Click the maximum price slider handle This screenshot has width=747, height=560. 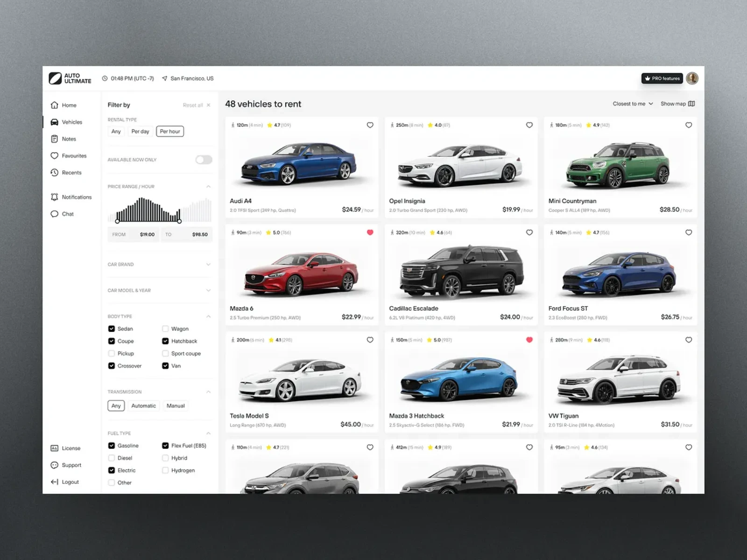pos(179,221)
